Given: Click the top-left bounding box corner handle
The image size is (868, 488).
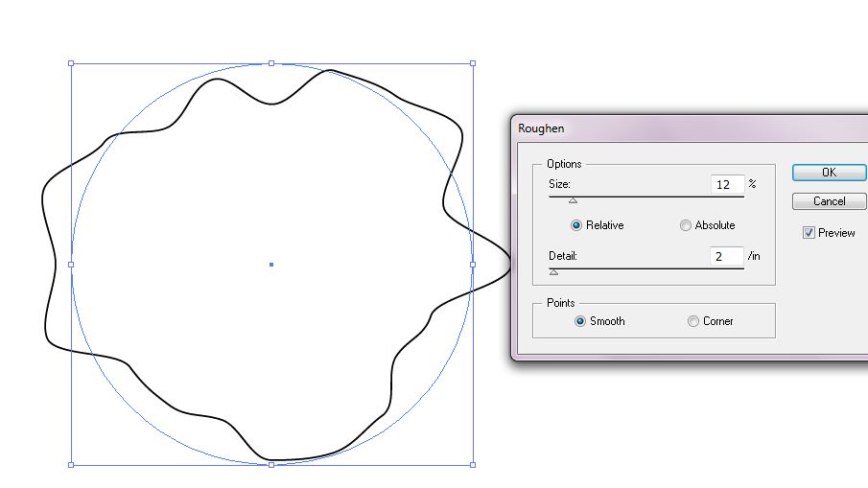Looking at the screenshot, I should (71, 63).
